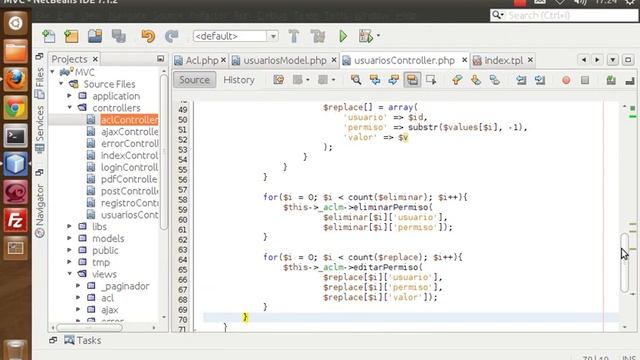Toggle the Highlight Search icon
640x360 pixels.
412,80
